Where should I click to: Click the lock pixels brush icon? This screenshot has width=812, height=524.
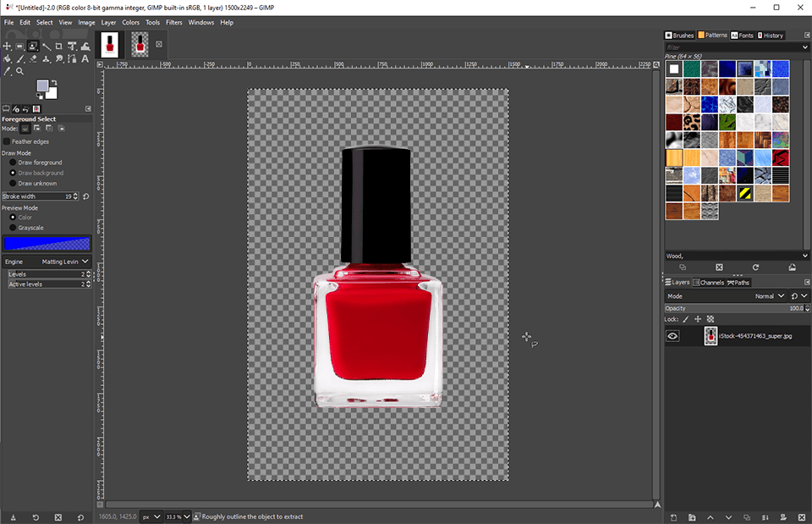(686, 319)
